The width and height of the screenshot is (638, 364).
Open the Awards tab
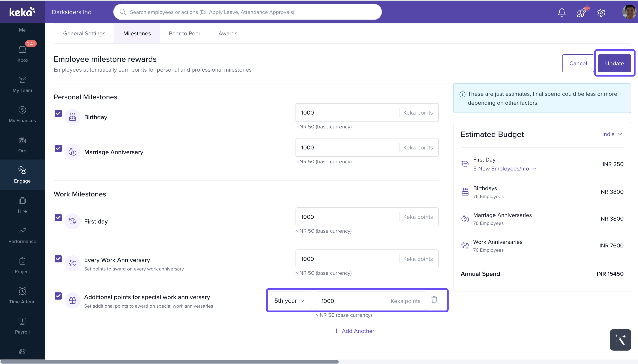pyautogui.click(x=228, y=34)
